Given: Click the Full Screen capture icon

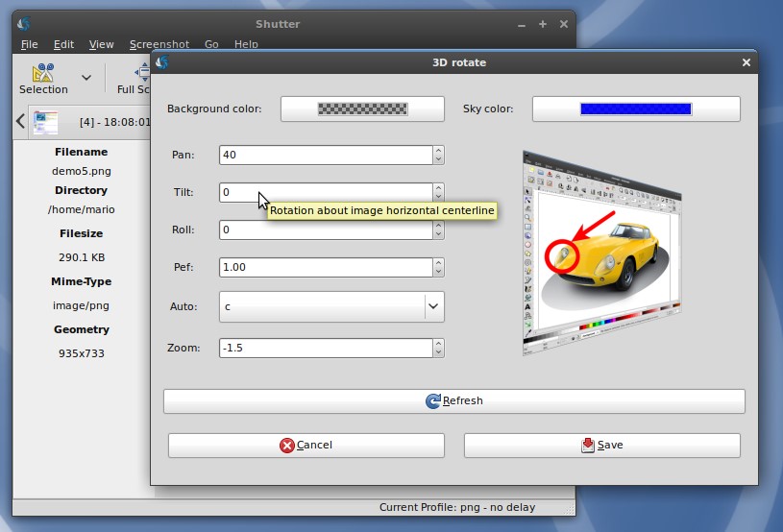Looking at the screenshot, I should click(141, 73).
